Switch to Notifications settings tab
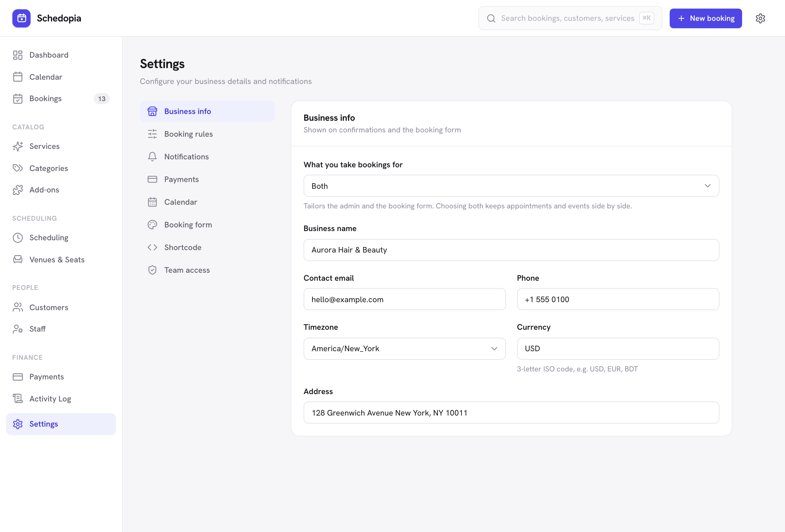 [207, 157]
